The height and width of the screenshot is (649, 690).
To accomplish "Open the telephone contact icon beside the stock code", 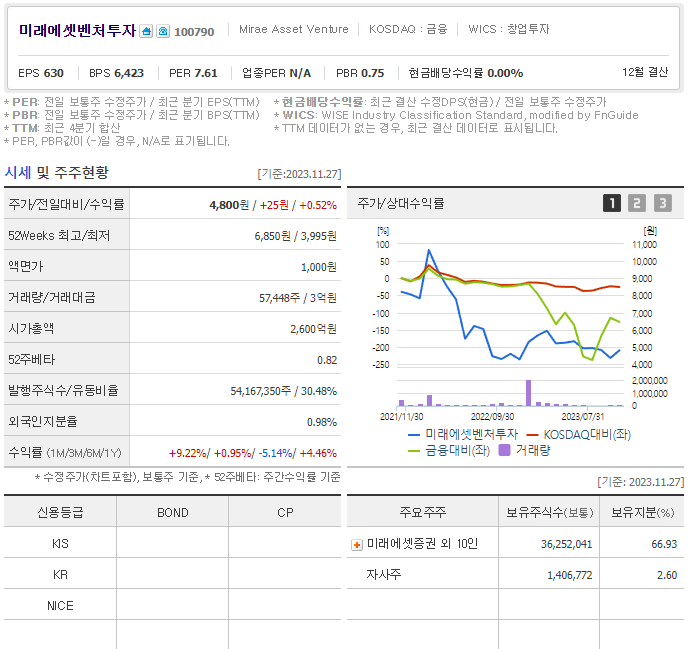I will click(x=163, y=31).
